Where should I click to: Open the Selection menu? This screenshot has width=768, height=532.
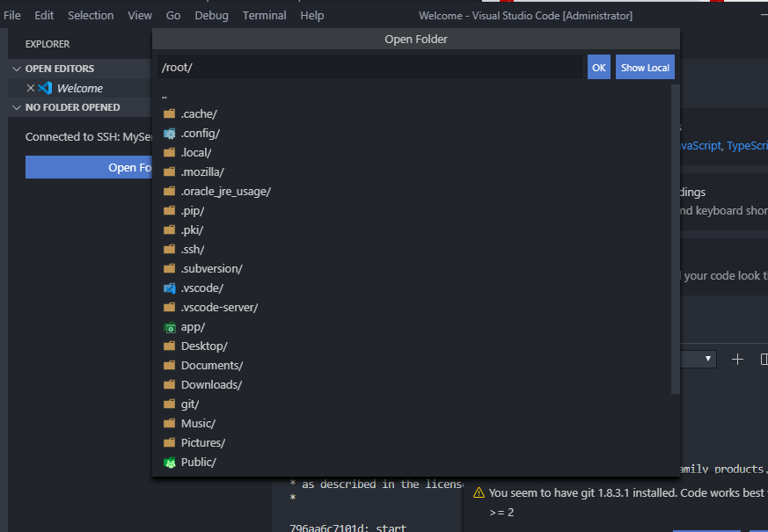click(91, 16)
